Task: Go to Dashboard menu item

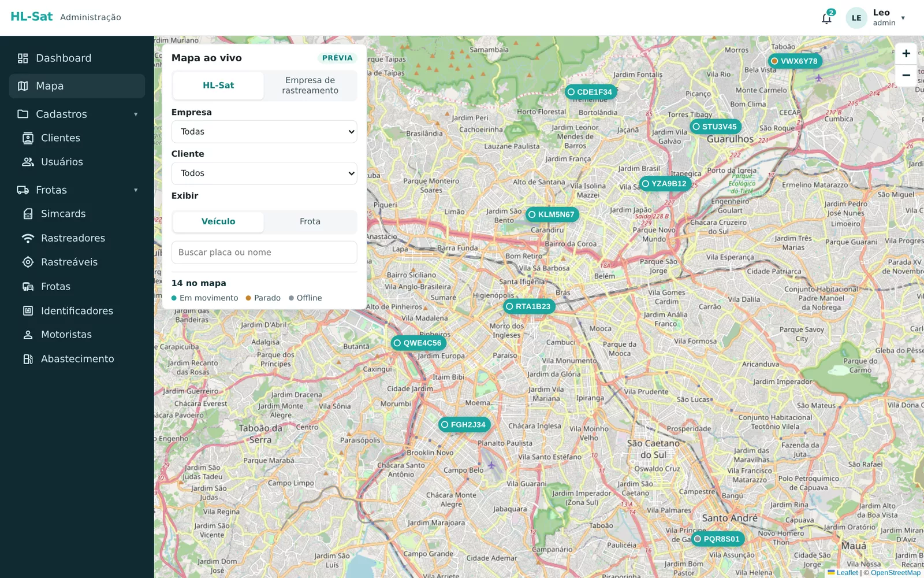Action: (x=77, y=58)
